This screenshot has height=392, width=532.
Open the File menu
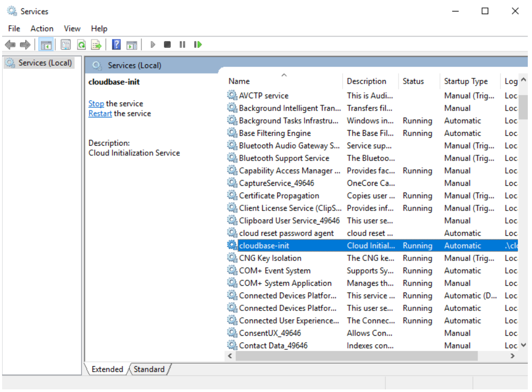(x=14, y=28)
